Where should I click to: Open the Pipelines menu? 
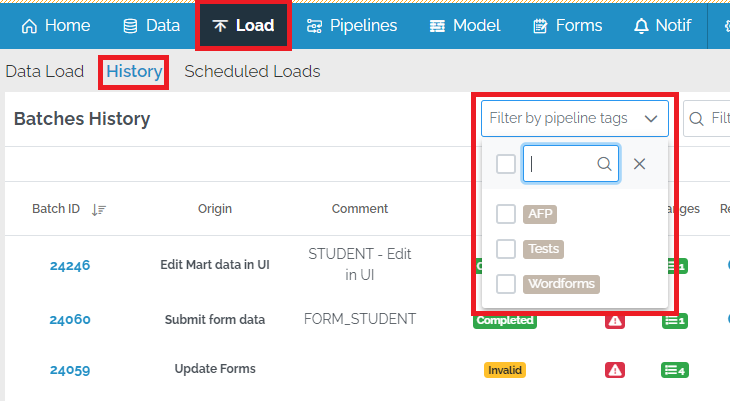pos(351,26)
